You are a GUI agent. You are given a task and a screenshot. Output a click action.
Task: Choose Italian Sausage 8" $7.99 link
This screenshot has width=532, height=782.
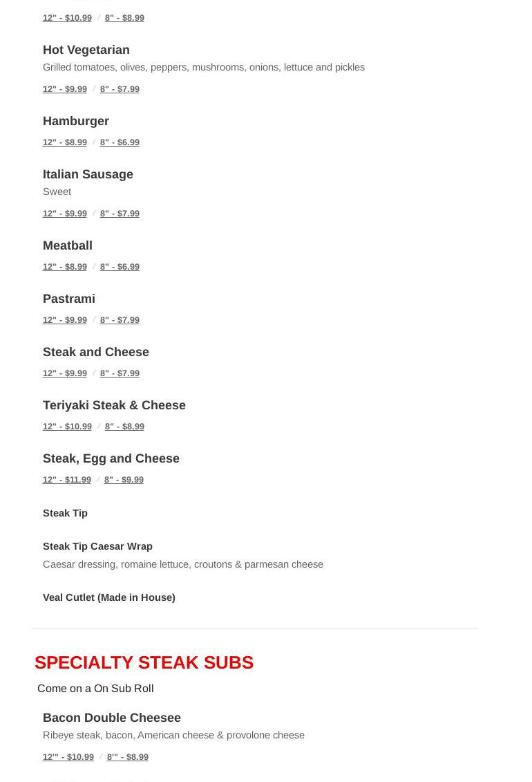(120, 214)
